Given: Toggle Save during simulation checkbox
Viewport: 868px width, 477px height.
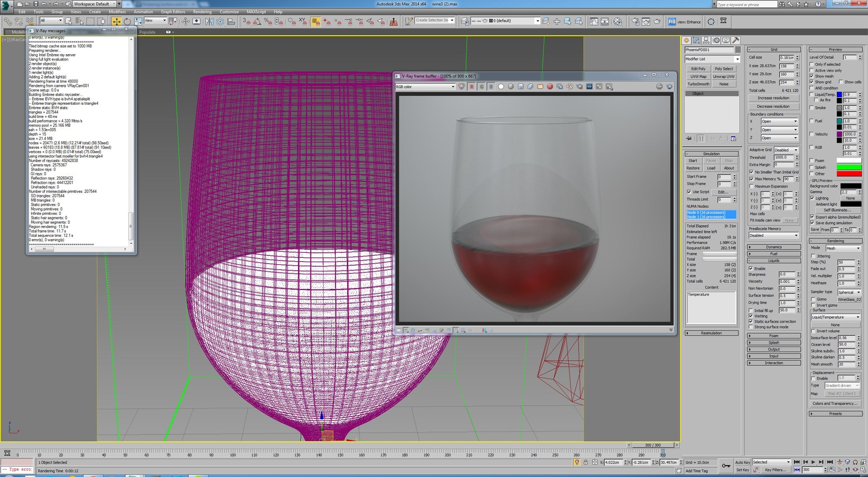Looking at the screenshot, I should 812,223.
